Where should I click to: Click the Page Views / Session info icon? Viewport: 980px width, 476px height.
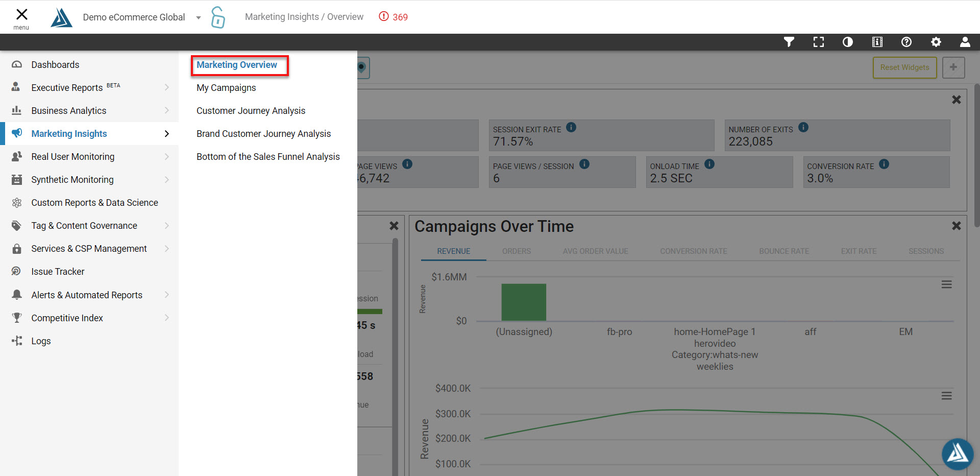click(584, 164)
